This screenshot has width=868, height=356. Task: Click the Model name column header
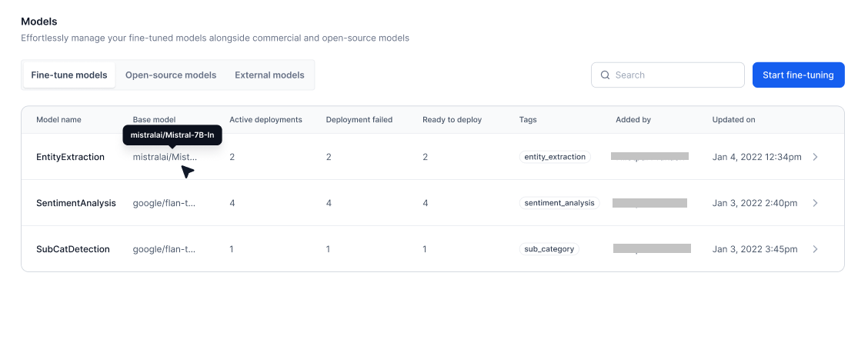click(x=58, y=120)
